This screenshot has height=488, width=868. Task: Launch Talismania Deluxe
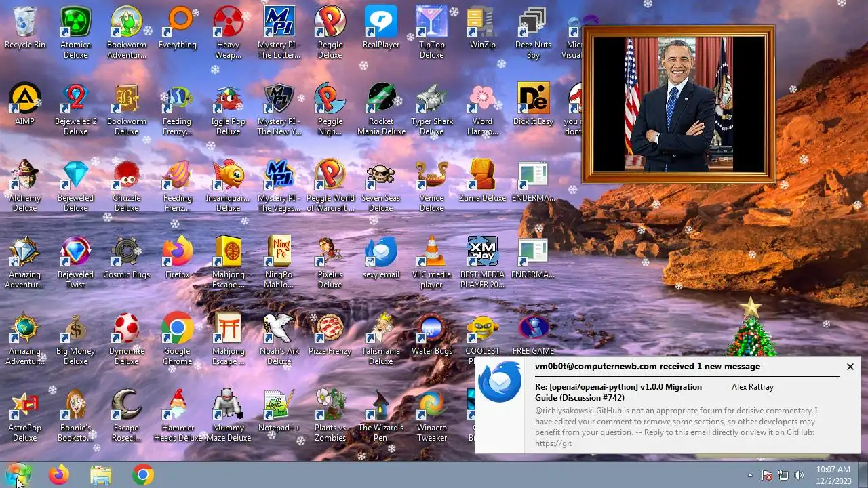tap(381, 339)
